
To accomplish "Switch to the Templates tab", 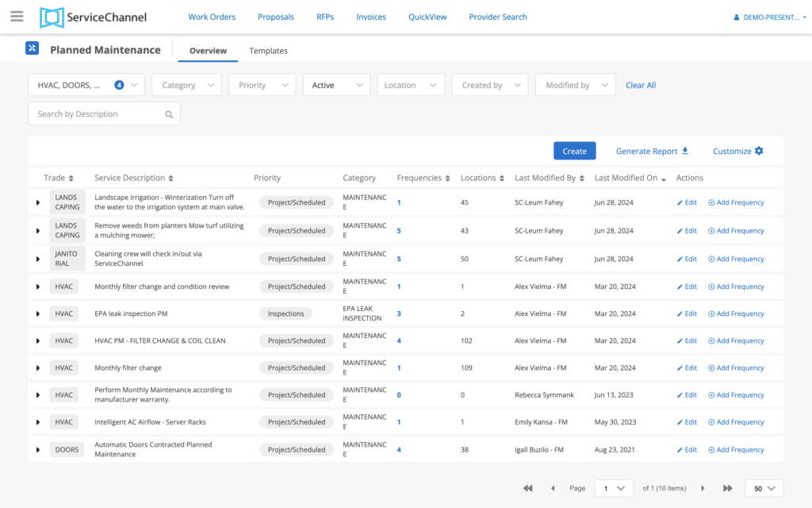I will point(268,51).
